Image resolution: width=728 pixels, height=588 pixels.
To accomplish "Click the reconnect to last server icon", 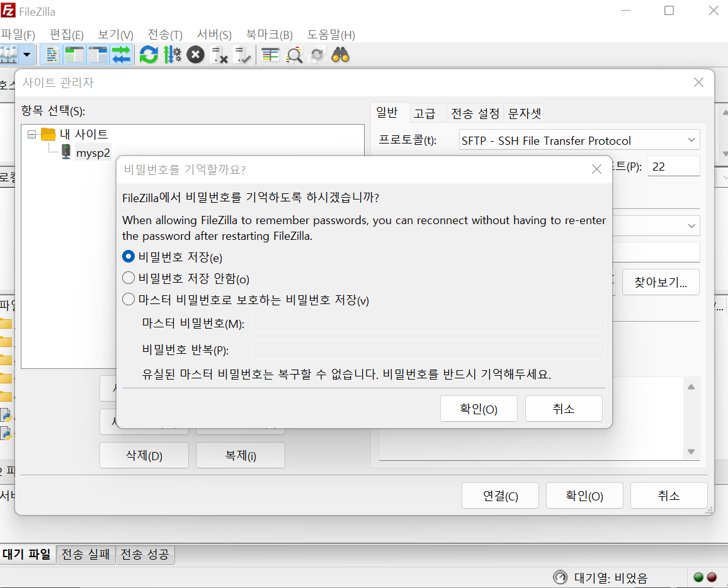I will click(242, 55).
